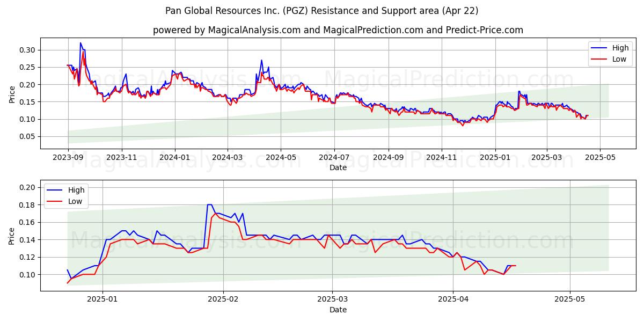This screenshot has height=322, width=644.
Task: Click the '0.10' price tick on bottom chart
Action: (x=27, y=275)
